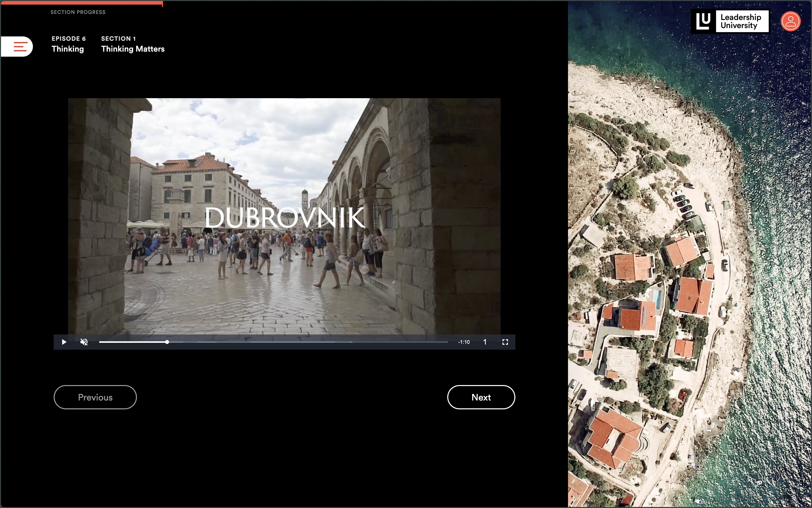Change playback speed showing 1
Screen dimensions: 812x508
(485, 342)
